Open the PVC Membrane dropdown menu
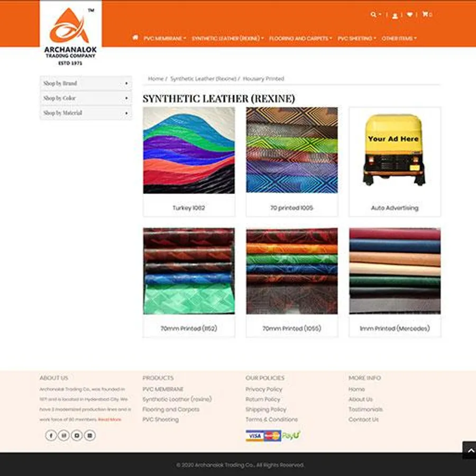This screenshot has height=476, width=476. pyautogui.click(x=164, y=38)
